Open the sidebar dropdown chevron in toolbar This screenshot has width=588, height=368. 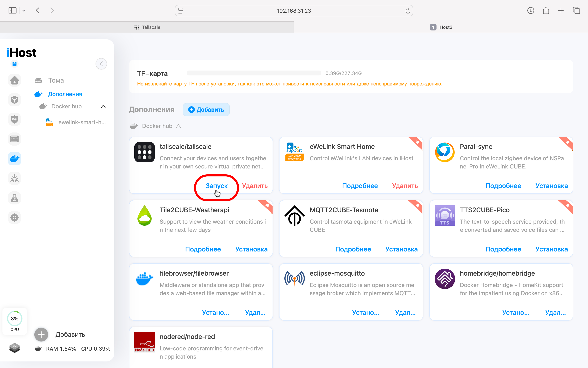23,10
